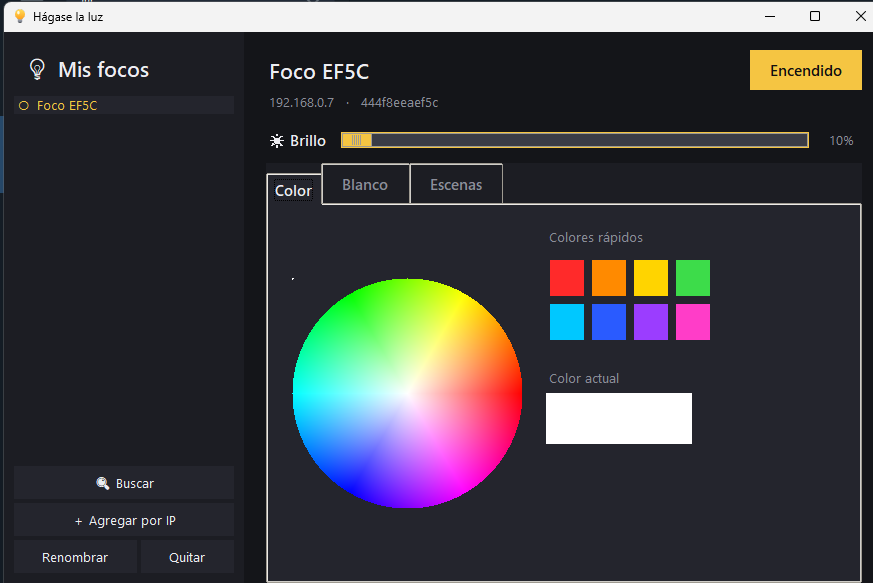Click Agregar por IP button
873x583 pixels.
click(124, 520)
